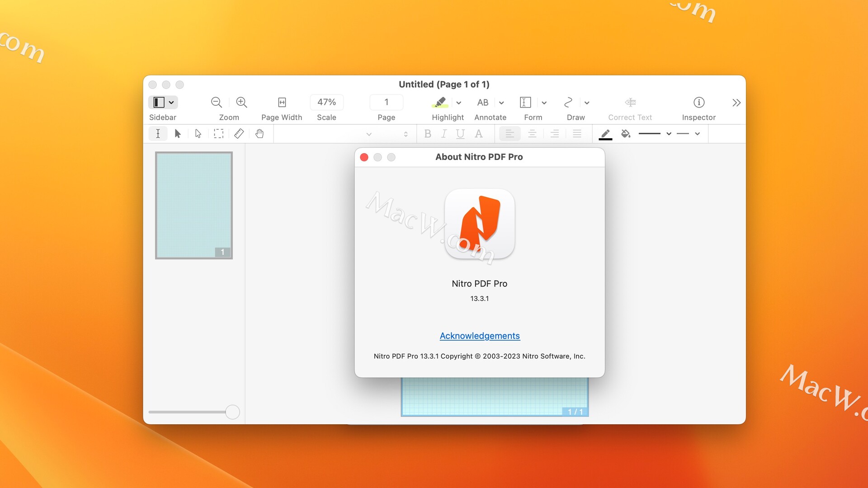The image size is (868, 488).
Task: Select the hand scroll tool
Action: (x=259, y=134)
